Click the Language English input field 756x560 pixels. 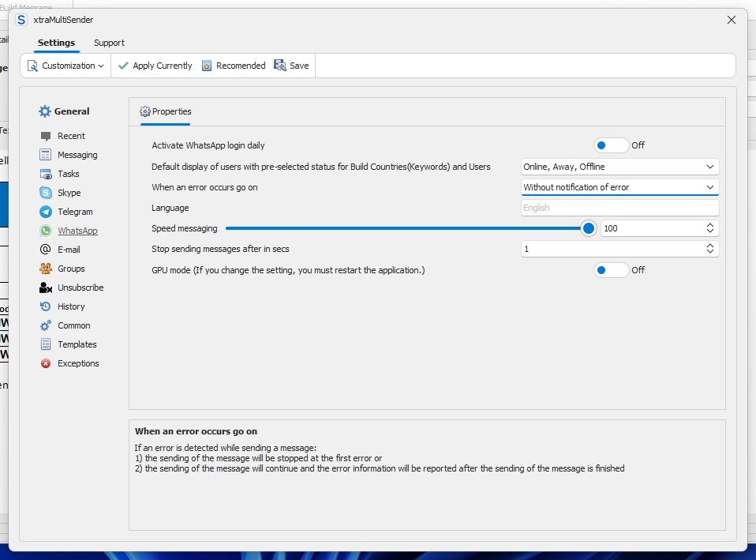[619, 208]
